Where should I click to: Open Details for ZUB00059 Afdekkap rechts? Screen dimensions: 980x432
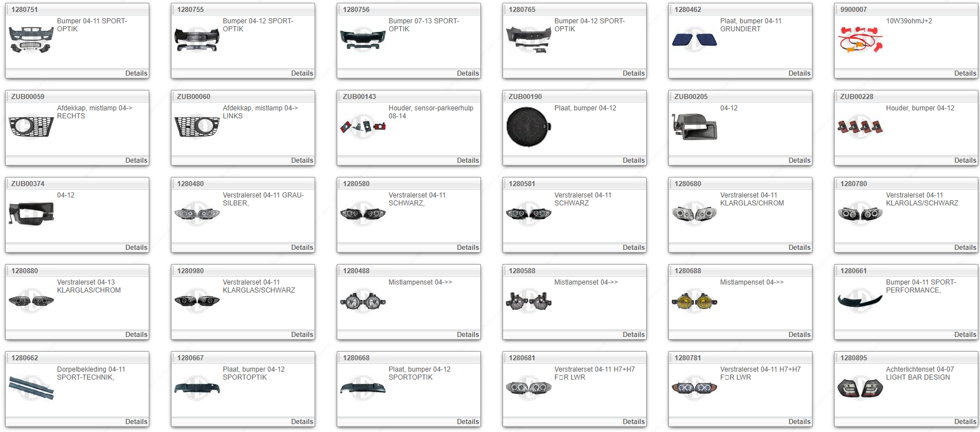tap(136, 161)
